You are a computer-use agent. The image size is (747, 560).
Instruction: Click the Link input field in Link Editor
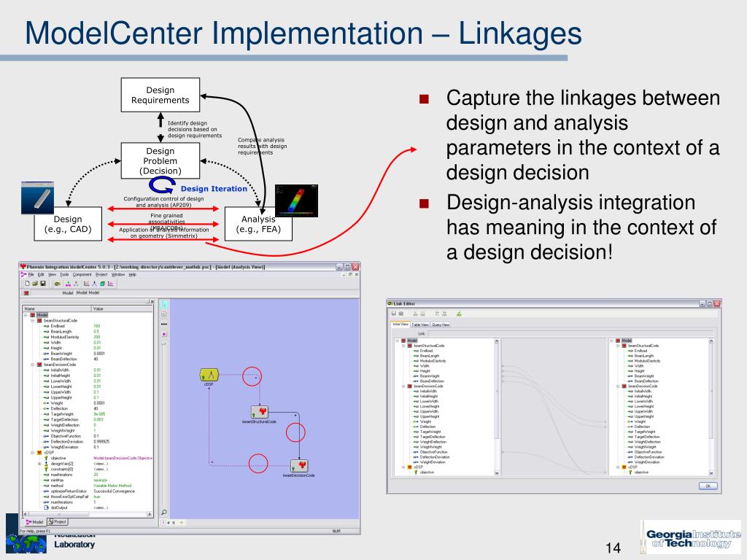pos(570,332)
